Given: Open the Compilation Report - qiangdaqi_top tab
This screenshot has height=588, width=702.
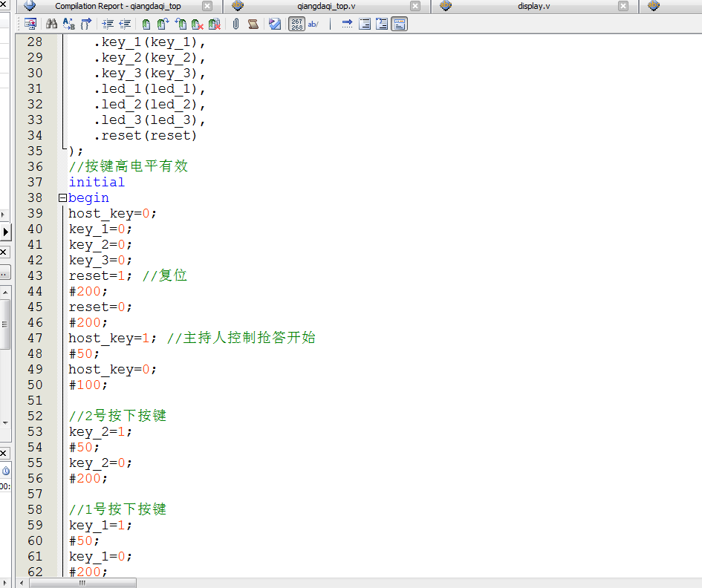Looking at the screenshot, I should tap(117, 6).
